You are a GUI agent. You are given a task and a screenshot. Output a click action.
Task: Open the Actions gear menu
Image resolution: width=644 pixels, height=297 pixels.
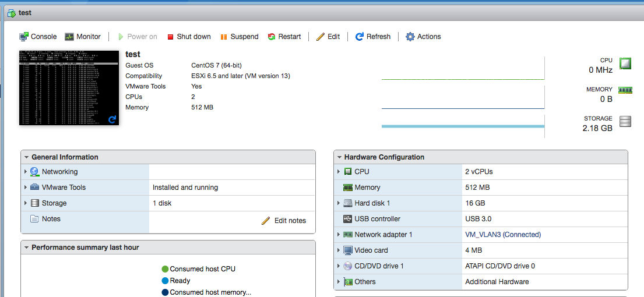(x=423, y=37)
